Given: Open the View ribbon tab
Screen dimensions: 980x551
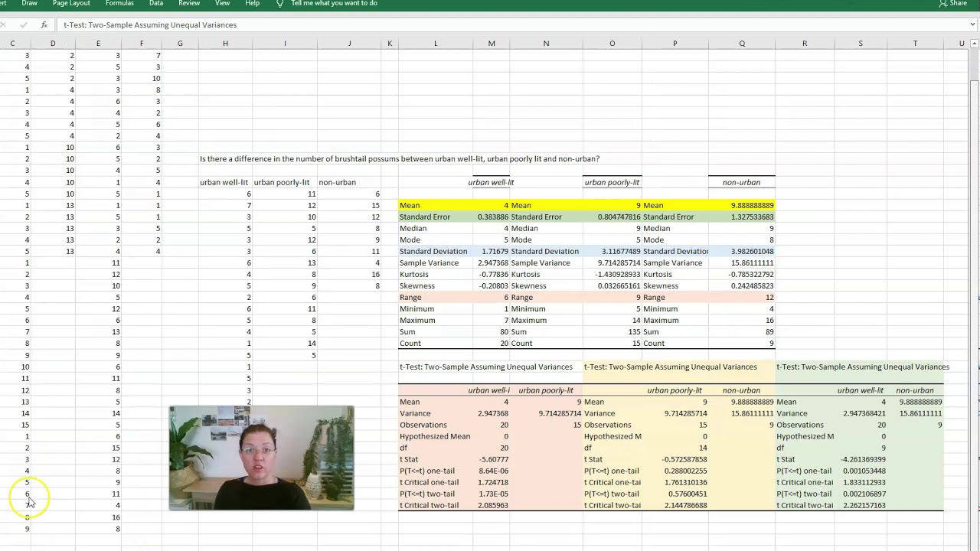Looking at the screenshot, I should pyautogui.click(x=222, y=4).
